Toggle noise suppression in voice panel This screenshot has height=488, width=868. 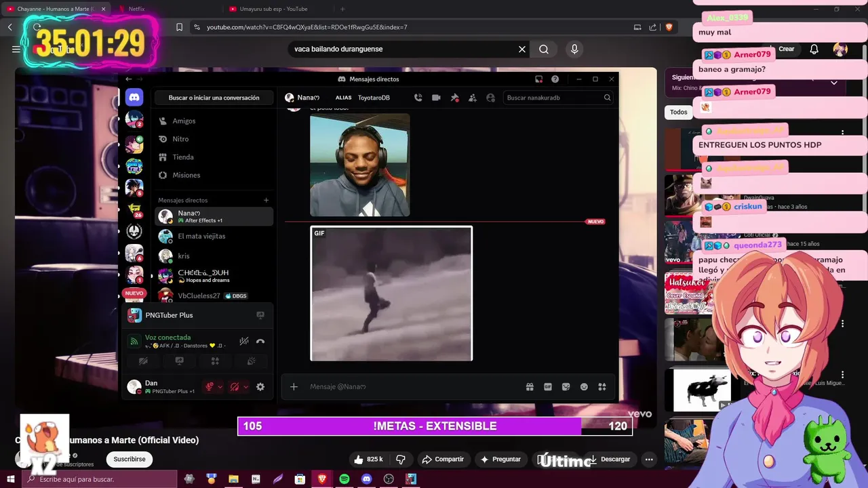coord(244,342)
